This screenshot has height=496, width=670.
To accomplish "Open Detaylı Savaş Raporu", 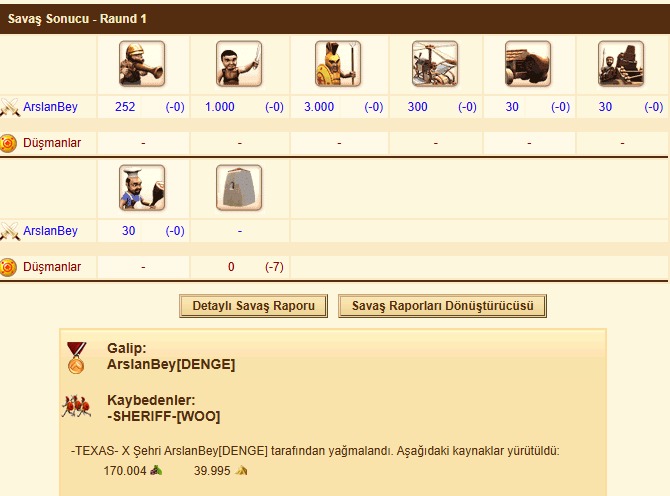I will point(253,306).
